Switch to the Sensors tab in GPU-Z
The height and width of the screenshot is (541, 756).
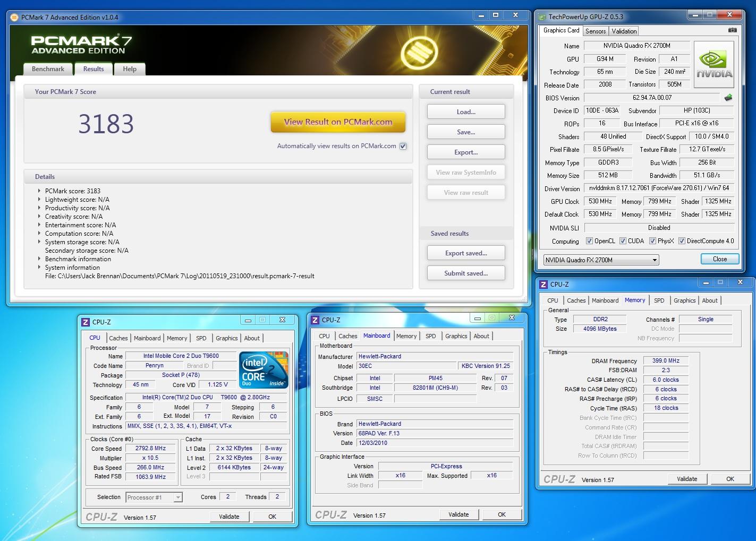(596, 31)
